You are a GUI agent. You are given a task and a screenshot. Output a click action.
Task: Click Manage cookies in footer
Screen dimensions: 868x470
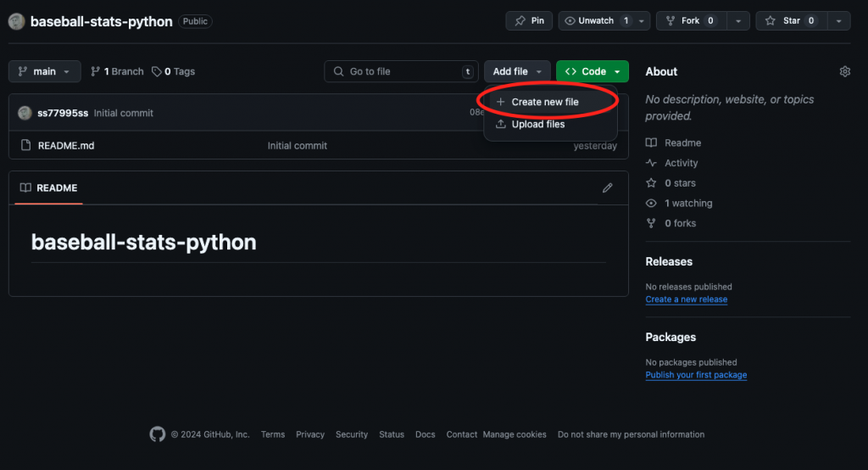515,434
